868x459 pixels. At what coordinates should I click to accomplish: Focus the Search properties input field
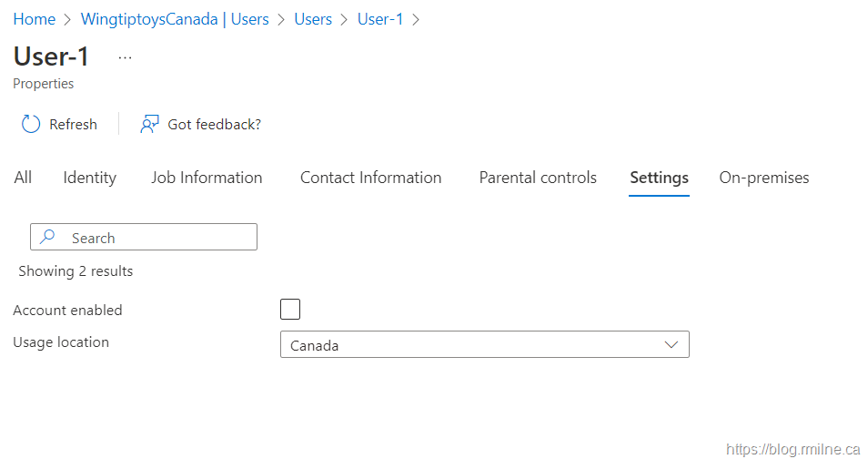155,238
